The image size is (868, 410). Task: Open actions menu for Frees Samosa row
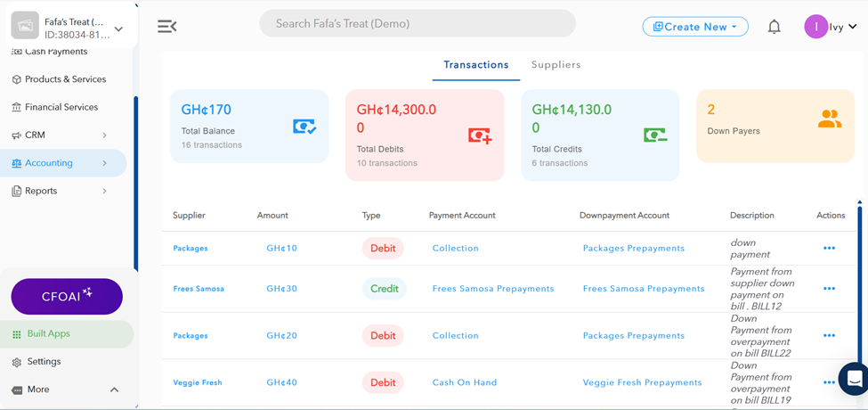click(829, 289)
